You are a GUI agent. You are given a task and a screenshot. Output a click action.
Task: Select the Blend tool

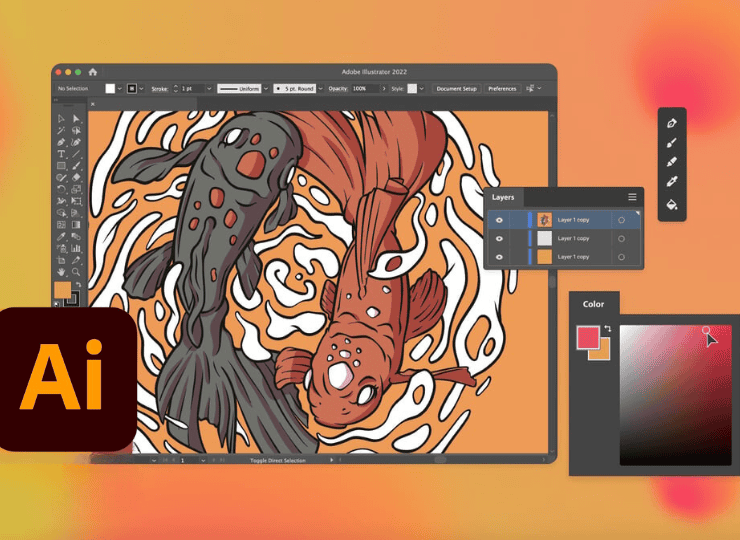pos(76,236)
